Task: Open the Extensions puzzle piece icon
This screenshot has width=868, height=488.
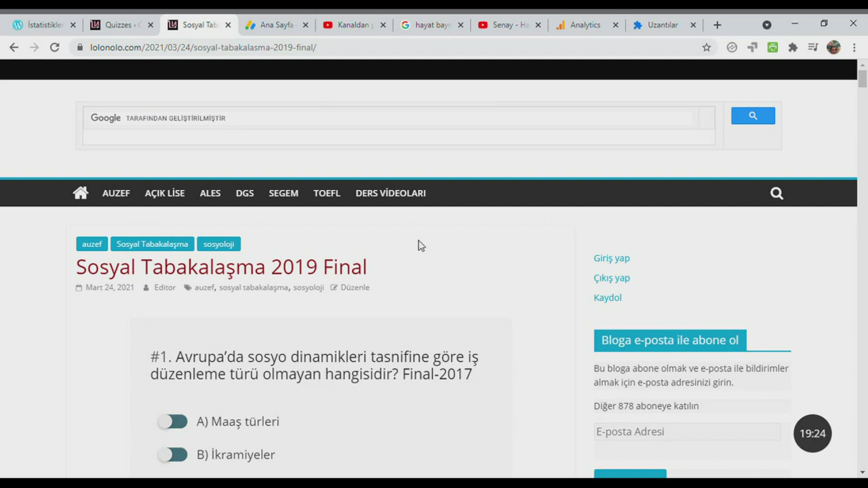Action: point(793,47)
